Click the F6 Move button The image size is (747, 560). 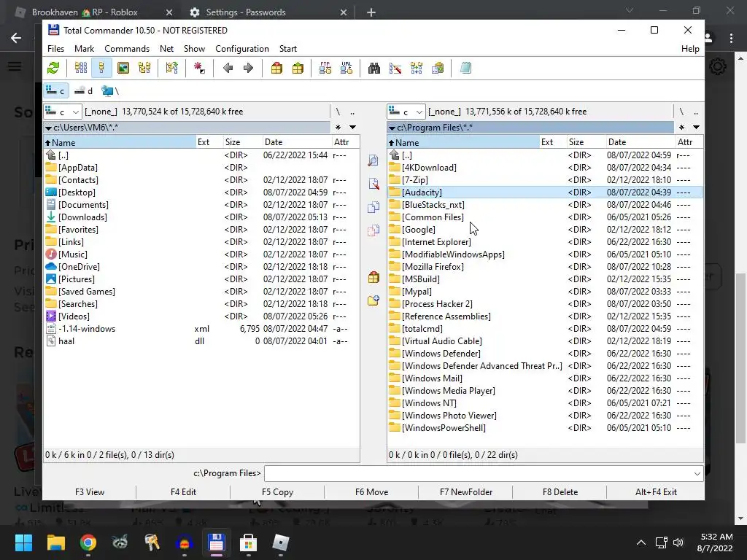point(371,492)
